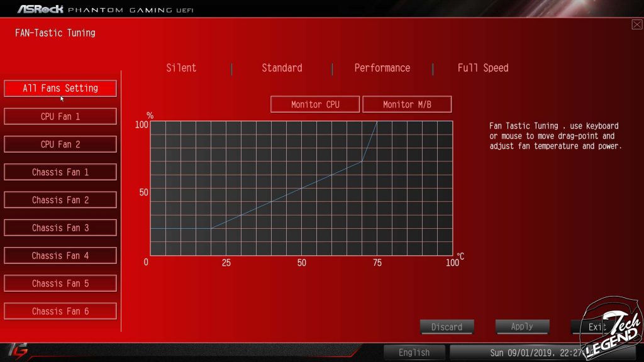Switch to Standard fan profile
Viewport: 644px width, 362px height.
coord(282,68)
